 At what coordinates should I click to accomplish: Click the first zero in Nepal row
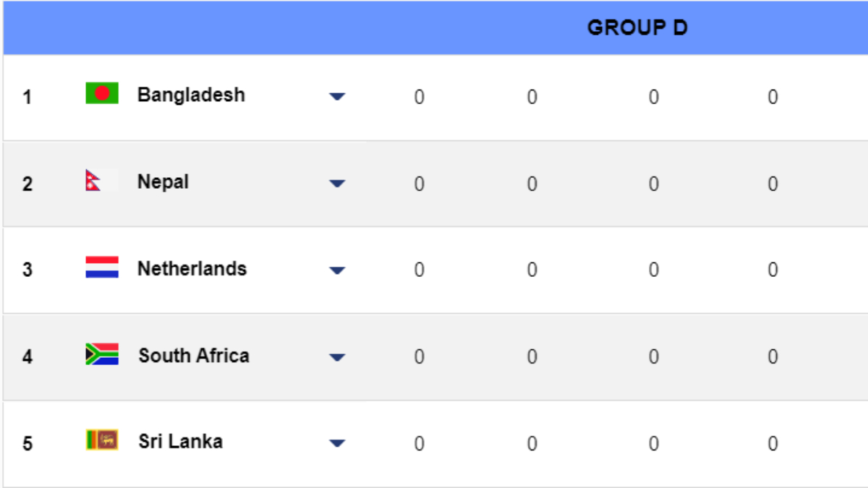click(419, 184)
